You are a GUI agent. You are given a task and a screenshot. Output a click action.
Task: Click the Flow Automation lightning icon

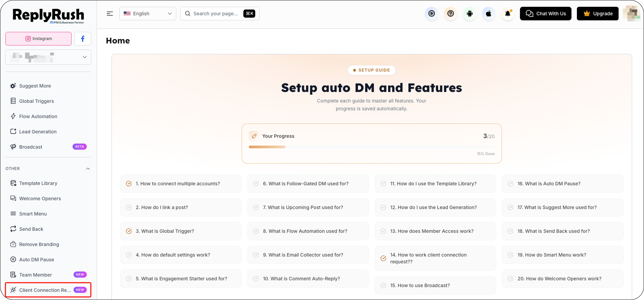[x=13, y=116]
